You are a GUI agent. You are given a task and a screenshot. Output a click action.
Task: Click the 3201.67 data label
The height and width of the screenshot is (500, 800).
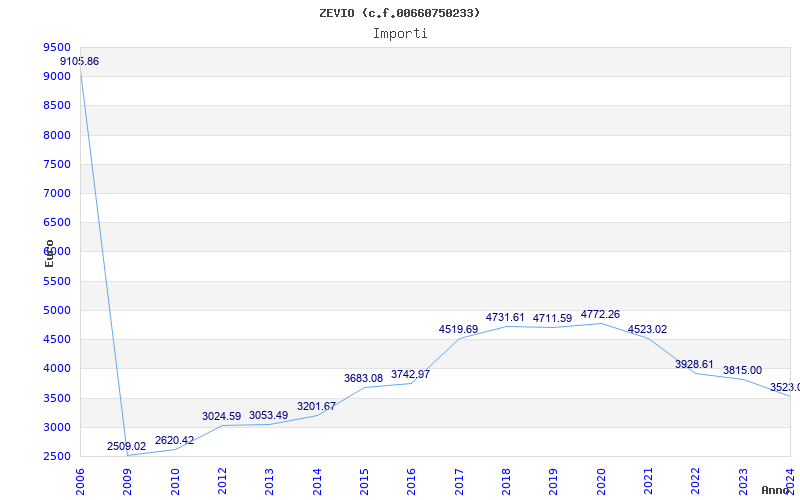pos(316,407)
